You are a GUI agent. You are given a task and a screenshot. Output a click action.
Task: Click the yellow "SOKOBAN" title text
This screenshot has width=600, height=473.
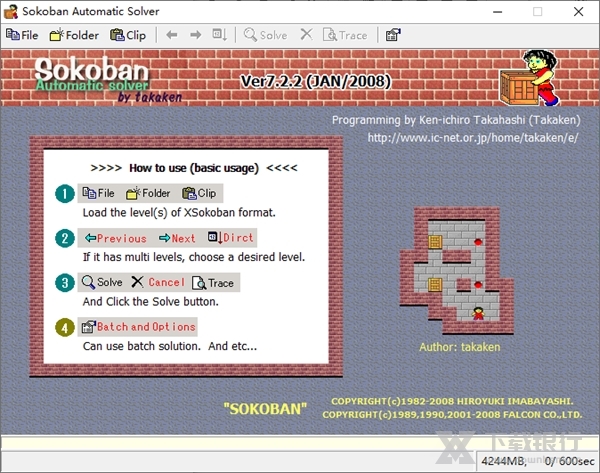265,409
